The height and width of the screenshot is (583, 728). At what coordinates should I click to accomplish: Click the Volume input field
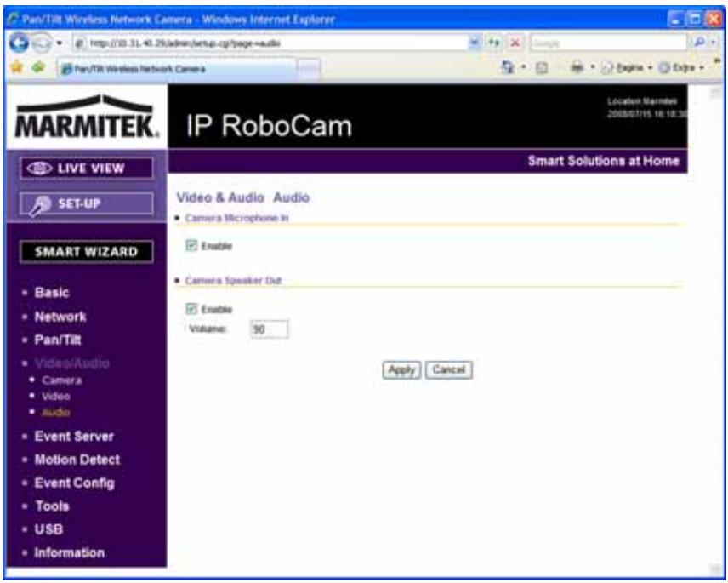[270, 329]
